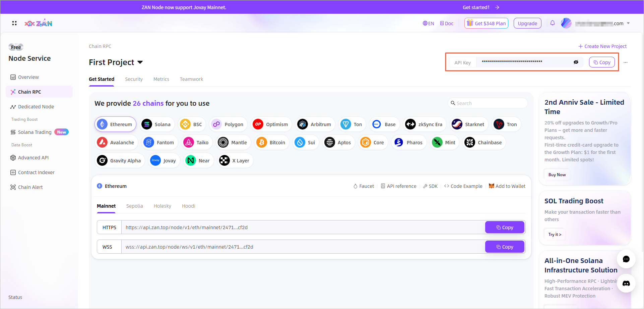Screen dimensions: 644x309
Task: Select the Avalanche chain chip
Action: point(116,143)
